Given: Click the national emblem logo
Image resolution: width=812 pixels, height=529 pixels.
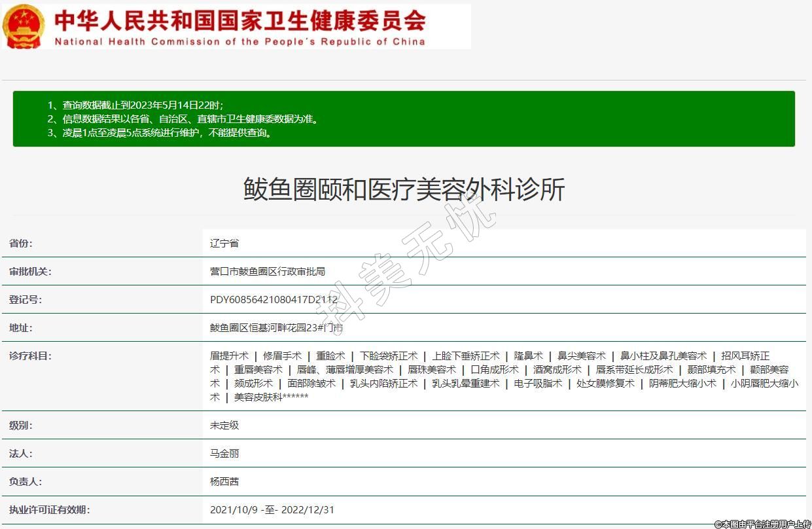Looking at the screenshot, I should pyautogui.click(x=24, y=27).
